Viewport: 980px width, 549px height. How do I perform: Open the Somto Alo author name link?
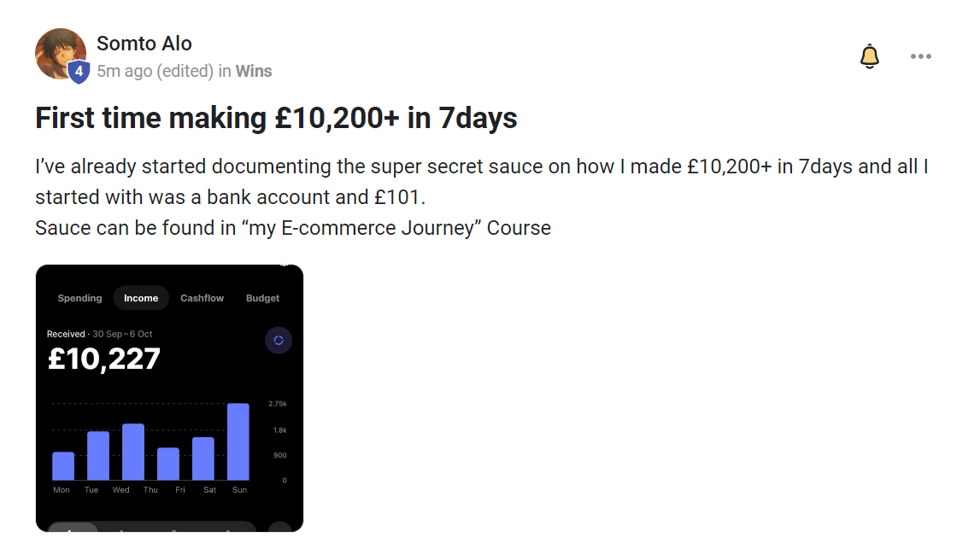tap(144, 44)
